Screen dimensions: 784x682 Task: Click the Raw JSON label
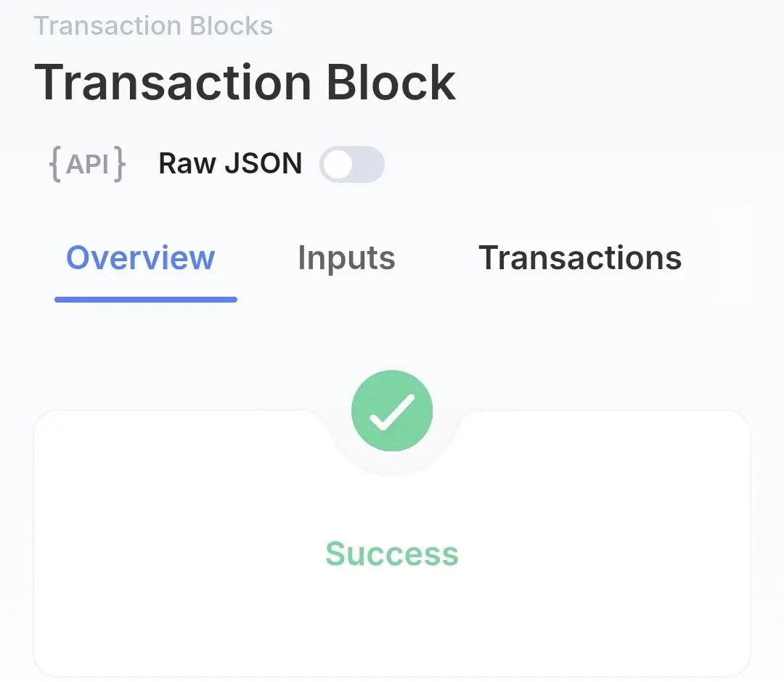(x=231, y=163)
